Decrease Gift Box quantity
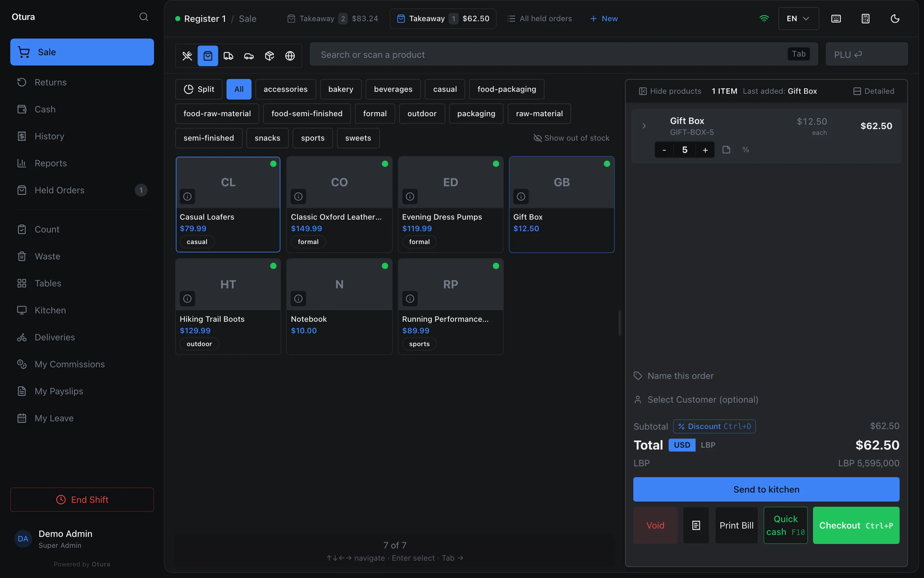Viewport: 924px width, 578px height. click(664, 150)
